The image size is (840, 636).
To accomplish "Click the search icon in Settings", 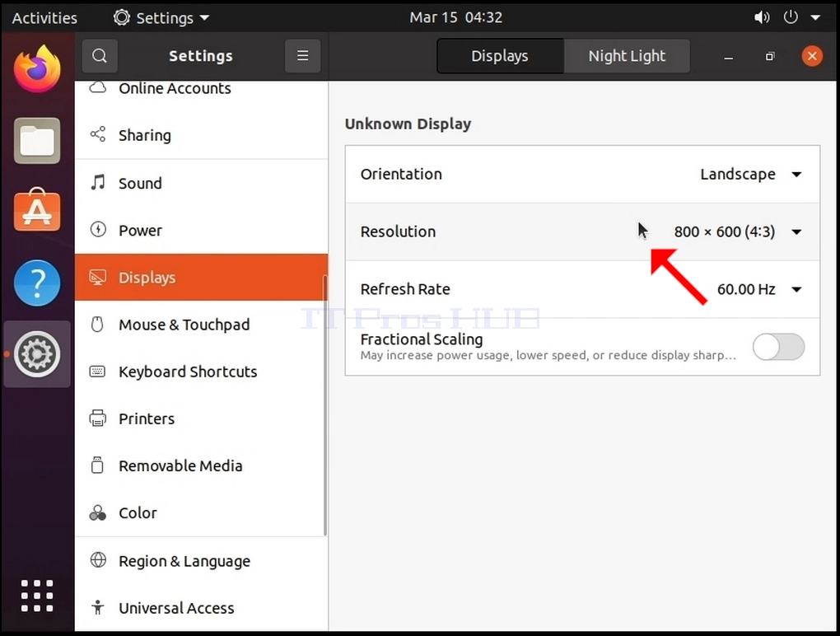I will 100,56.
